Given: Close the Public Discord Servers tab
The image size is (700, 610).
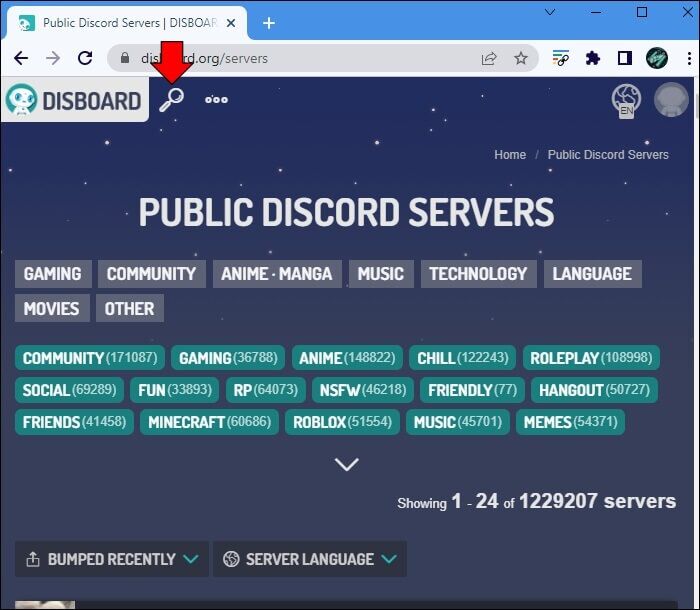Looking at the screenshot, I should 231,23.
